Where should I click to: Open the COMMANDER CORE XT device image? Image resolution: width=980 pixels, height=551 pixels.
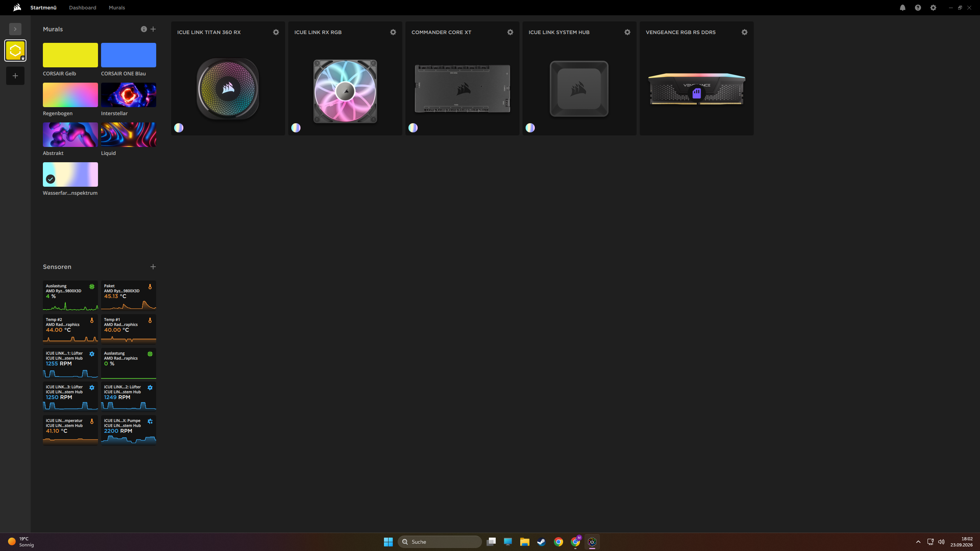coord(462,89)
